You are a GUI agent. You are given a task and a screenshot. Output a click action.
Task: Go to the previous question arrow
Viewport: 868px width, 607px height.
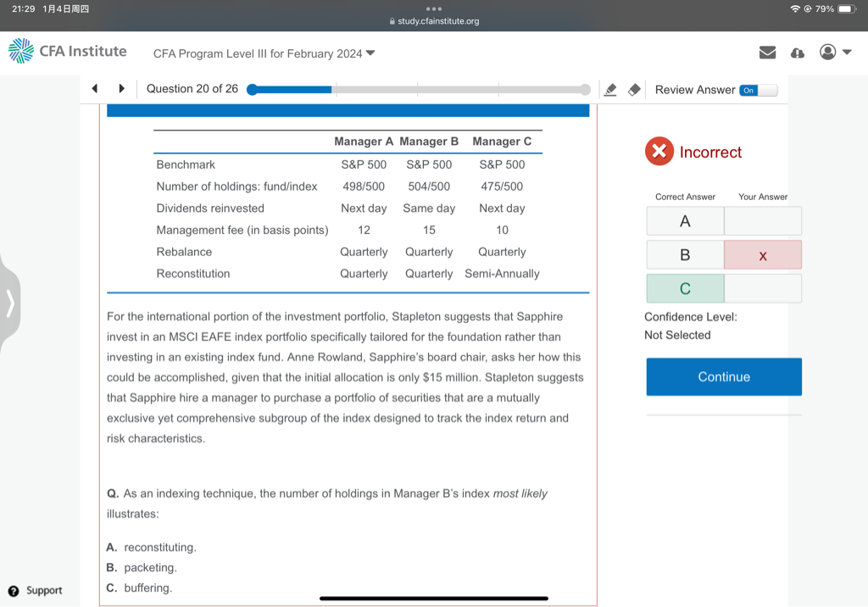(x=95, y=89)
